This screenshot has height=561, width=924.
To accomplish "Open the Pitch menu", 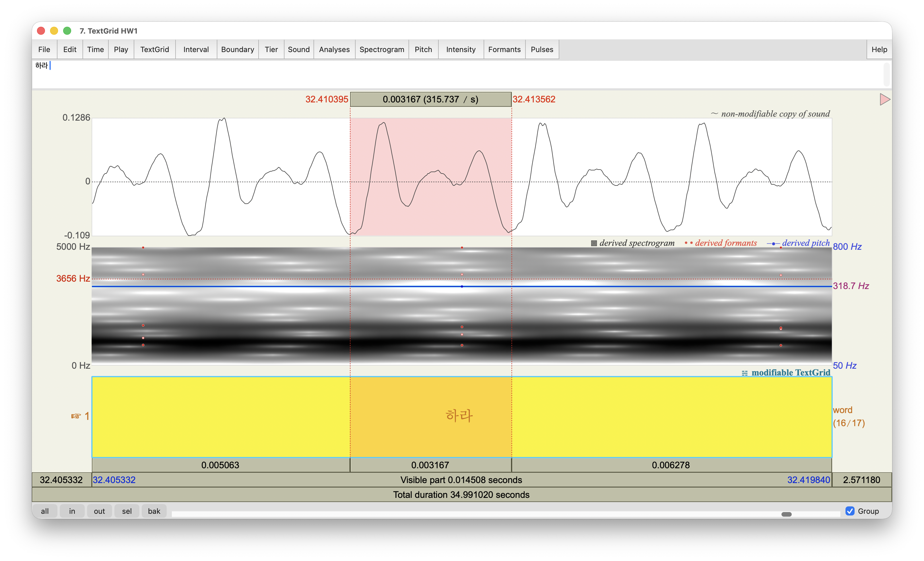I will [423, 49].
